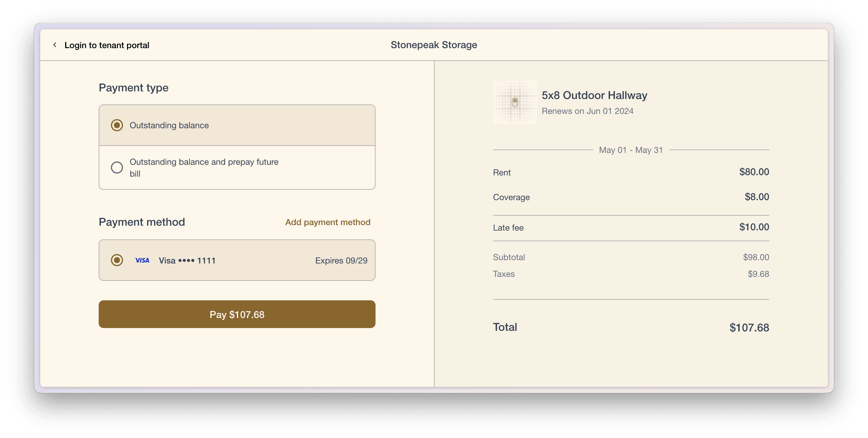Click the Payment method section heading
This screenshot has width=868, height=438.
coord(142,222)
